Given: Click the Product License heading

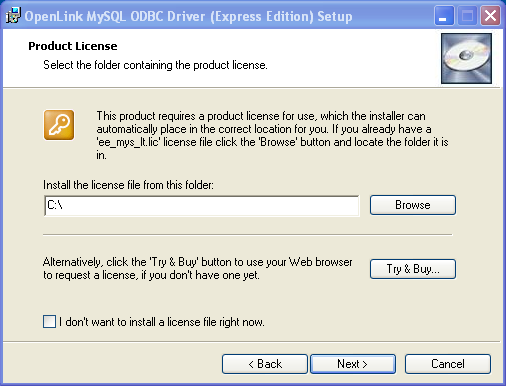Looking at the screenshot, I should click(73, 46).
